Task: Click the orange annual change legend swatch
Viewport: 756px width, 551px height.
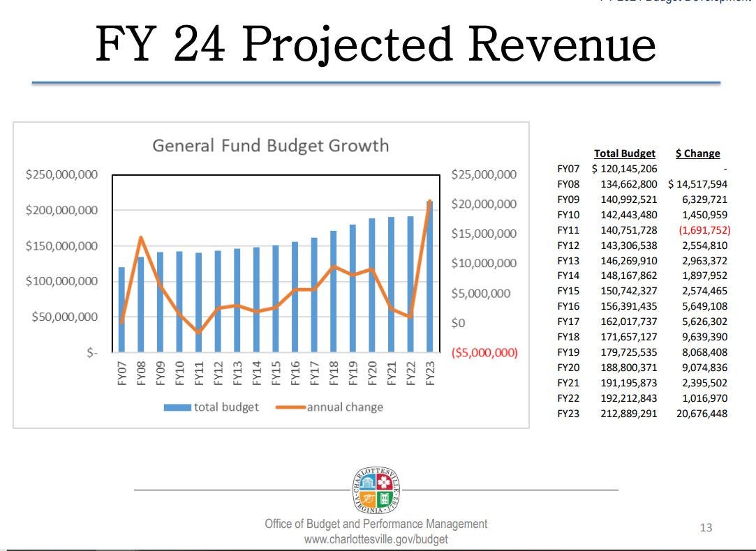Action: pos(290,407)
